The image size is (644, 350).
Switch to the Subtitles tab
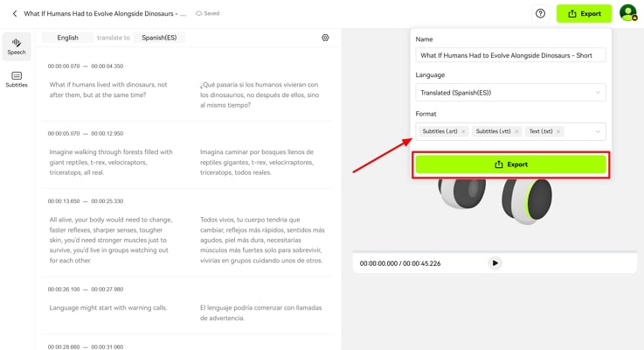[x=17, y=80]
